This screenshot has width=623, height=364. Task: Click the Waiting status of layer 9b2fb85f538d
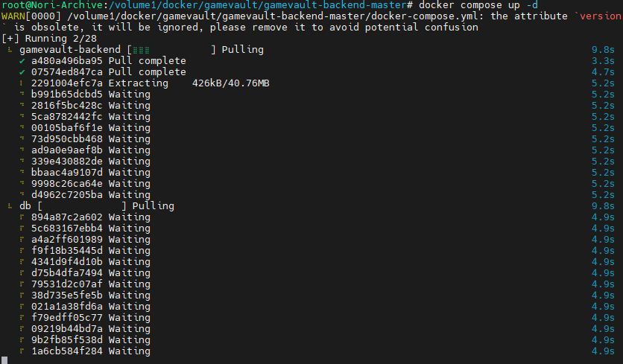130,340
